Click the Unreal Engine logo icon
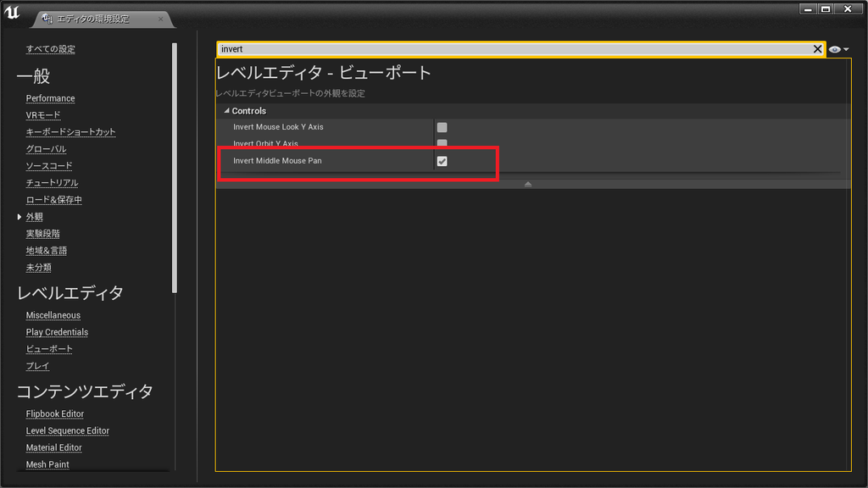868x488 pixels. [12, 12]
